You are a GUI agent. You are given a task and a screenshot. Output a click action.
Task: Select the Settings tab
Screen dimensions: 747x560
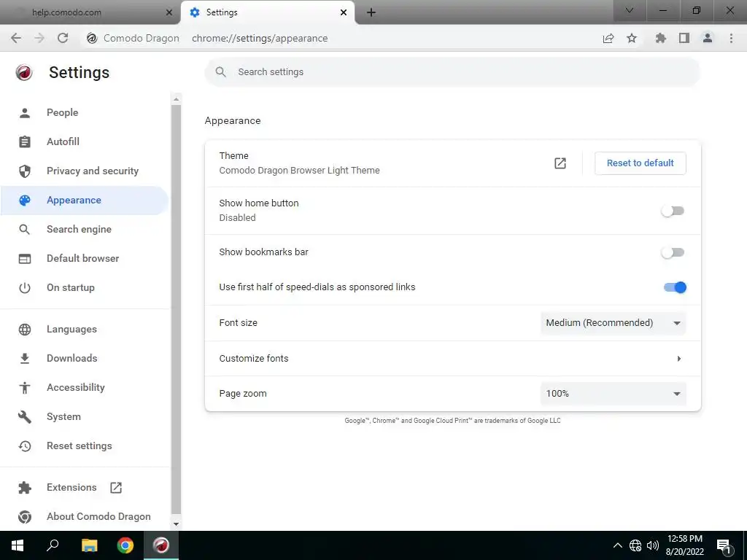267,12
